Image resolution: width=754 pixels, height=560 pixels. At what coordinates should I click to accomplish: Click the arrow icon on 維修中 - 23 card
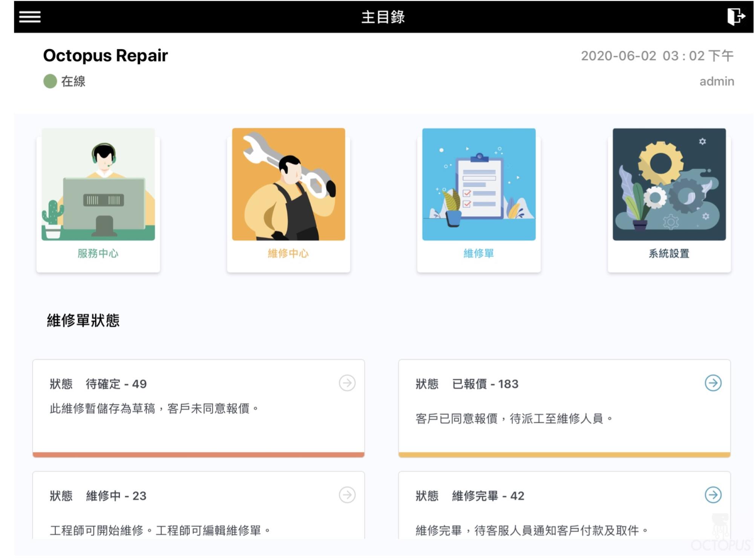tap(347, 495)
